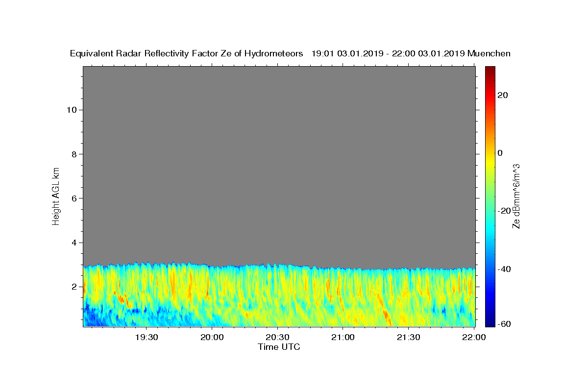Click the colorbar value '0'
This screenshot has height=392, width=588.
tap(500, 153)
